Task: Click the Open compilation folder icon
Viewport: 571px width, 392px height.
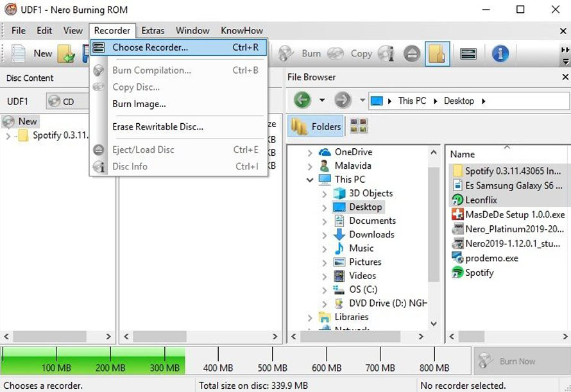Action: [x=66, y=54]
